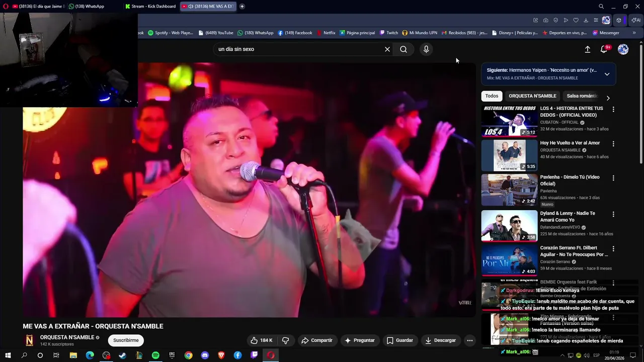Image resolution: width=644 pixels, height=362 pixels.
Task: Dislike the video
Action: [285, 340]
